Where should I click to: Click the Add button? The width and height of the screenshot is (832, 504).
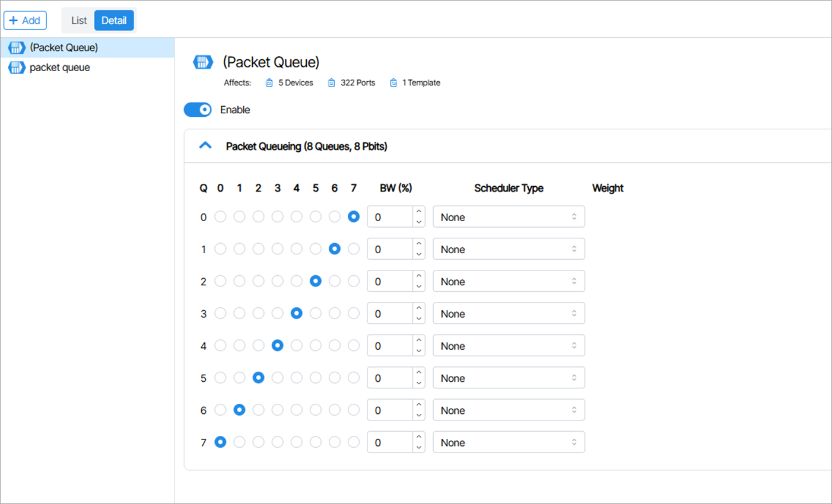pos(25,20)
